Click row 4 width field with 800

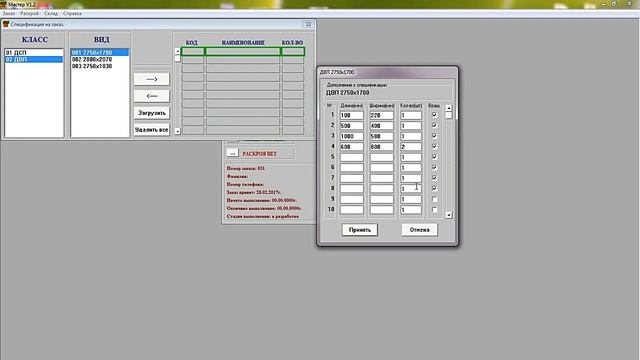coord(382,147)
